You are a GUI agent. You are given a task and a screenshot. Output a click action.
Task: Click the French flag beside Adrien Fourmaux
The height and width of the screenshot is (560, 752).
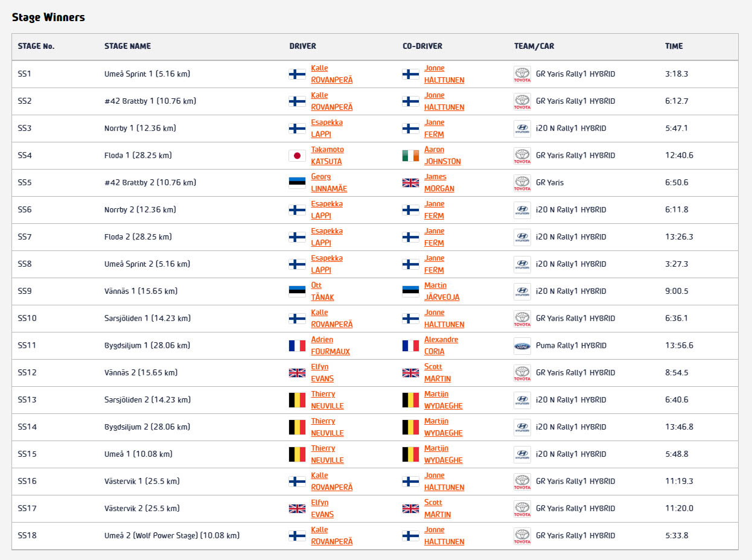pyautogui.click(x=297, y=346)
